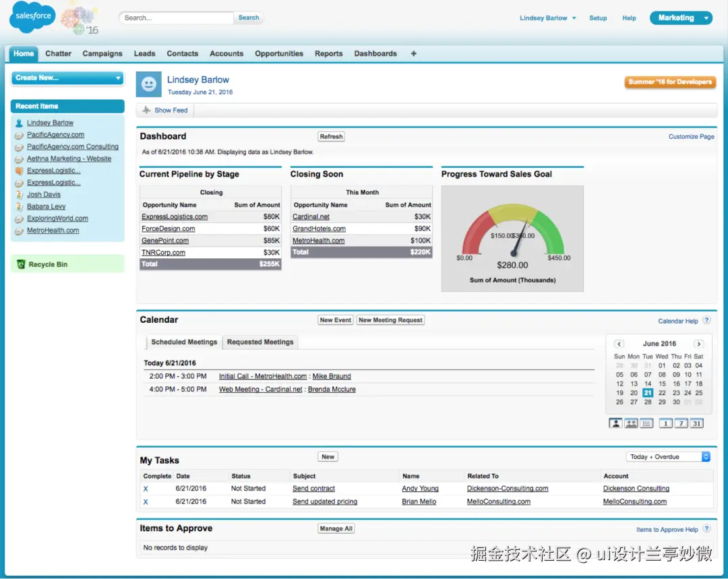The height and width of the screenshot is (579, 728).
Task: Open the Setup link
Action: click(598, 18)
